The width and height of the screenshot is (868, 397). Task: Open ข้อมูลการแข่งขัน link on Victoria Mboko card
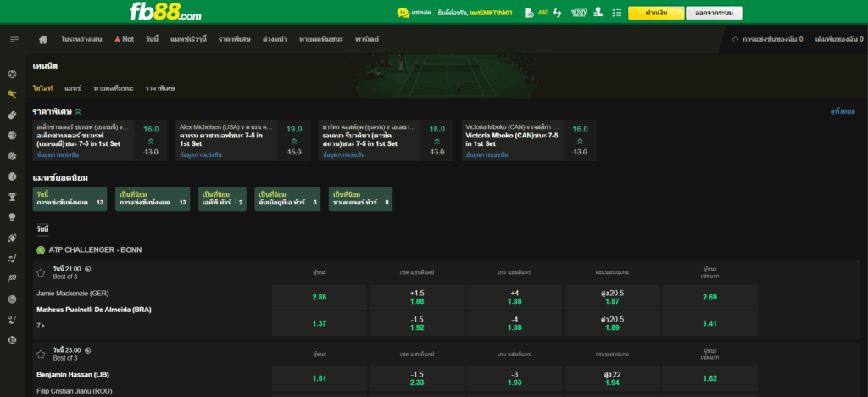pyautogui.click(x=487, y=155)
